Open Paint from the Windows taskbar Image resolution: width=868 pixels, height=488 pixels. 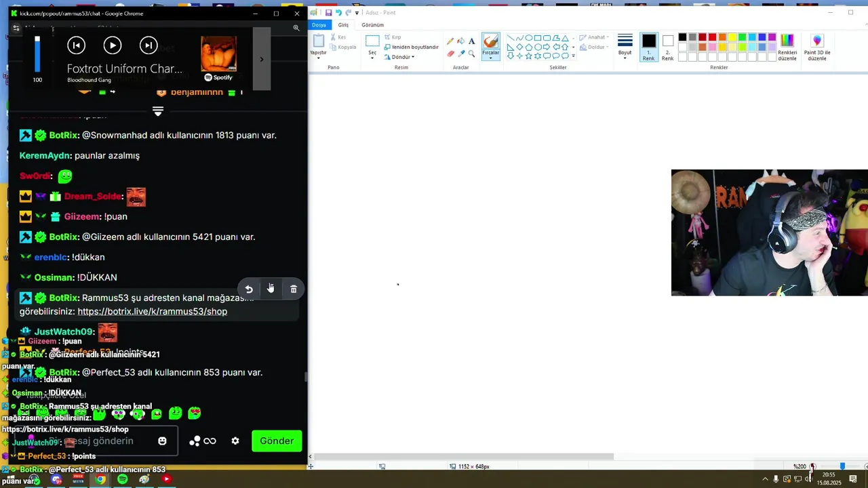tap(144, 479)
